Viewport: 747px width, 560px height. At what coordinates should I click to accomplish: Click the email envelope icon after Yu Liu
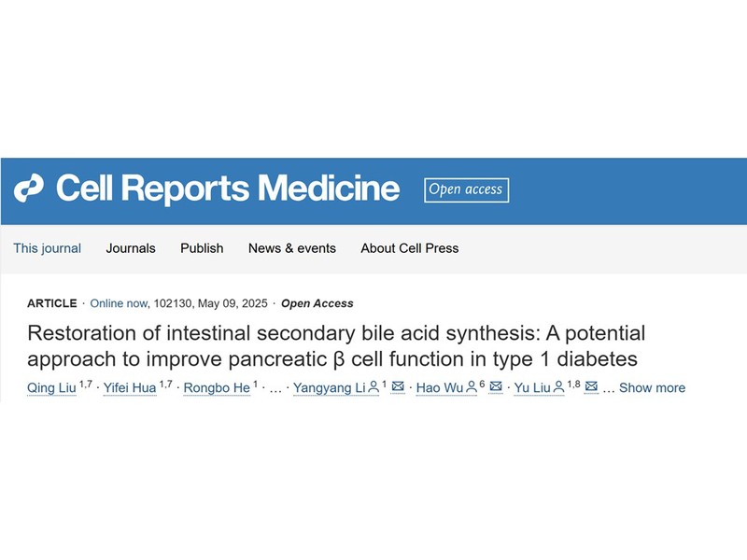pos(591,386)
